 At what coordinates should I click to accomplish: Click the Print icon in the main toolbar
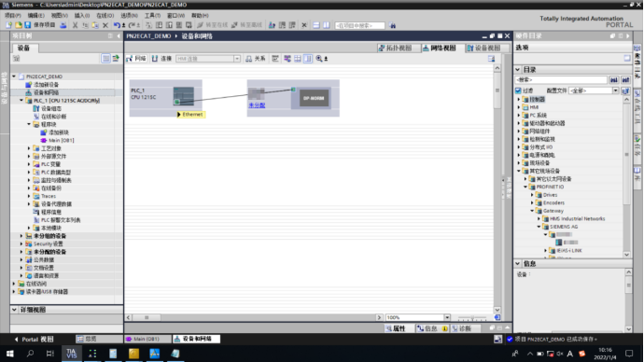(x=63, y=25)
